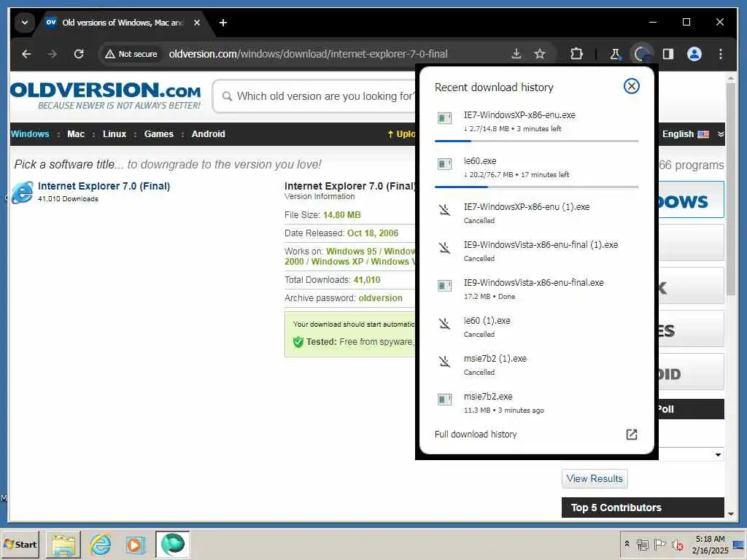
Task: Click cancelled icon for IE7-WindowsXP-x86-enu (1).exe
Action: [x=444, y=209]
